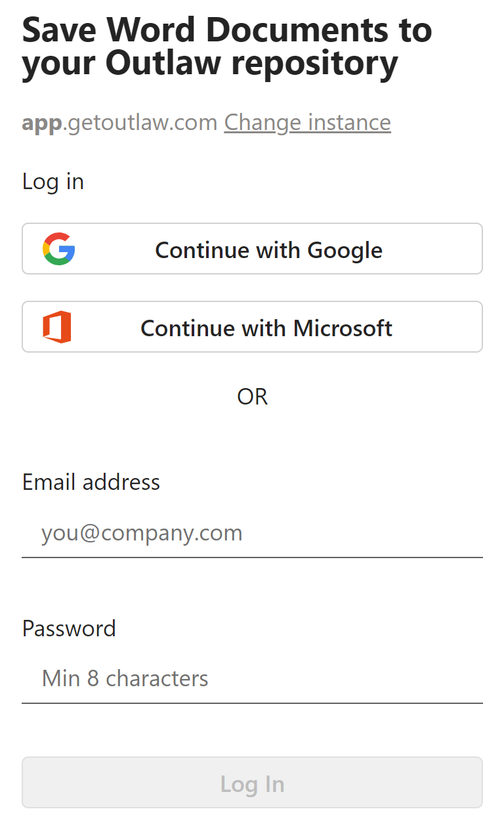Screen dimensions: 504x830
Task: Click the "Min 8 characters" placeholder text
Action: [125, 678]
